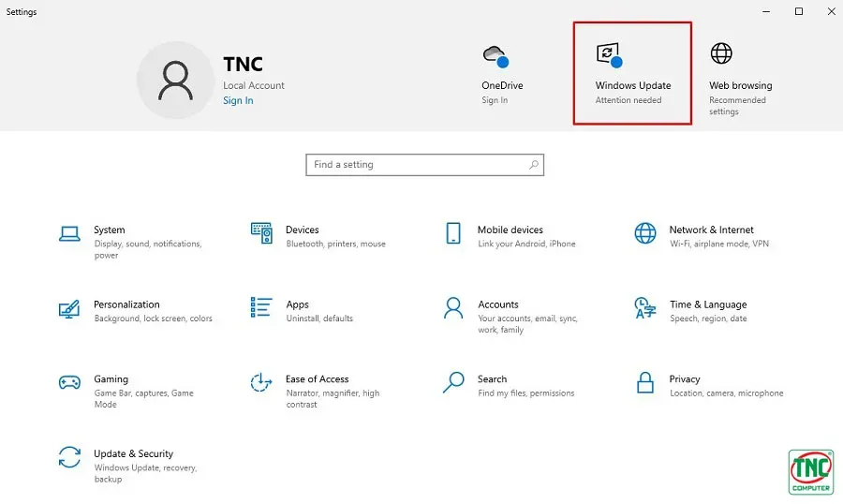Select the Update & Security title
The width and height of the screenshot is (843, 504).
tap(133, 454)
